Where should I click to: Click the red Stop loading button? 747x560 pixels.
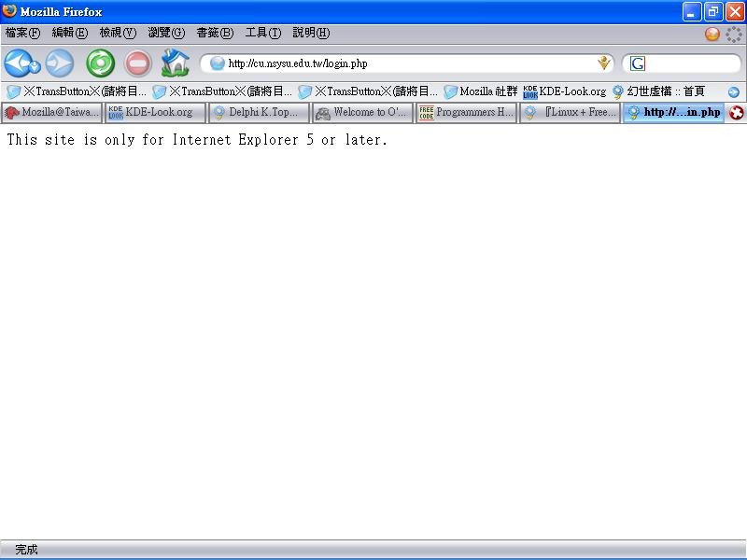click(x=137, y=63)
